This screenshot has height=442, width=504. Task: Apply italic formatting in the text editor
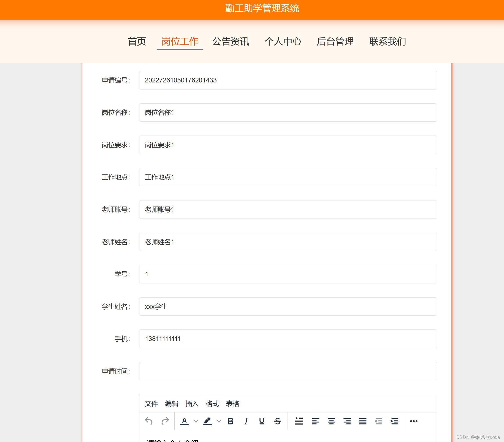tap(246, 421)
